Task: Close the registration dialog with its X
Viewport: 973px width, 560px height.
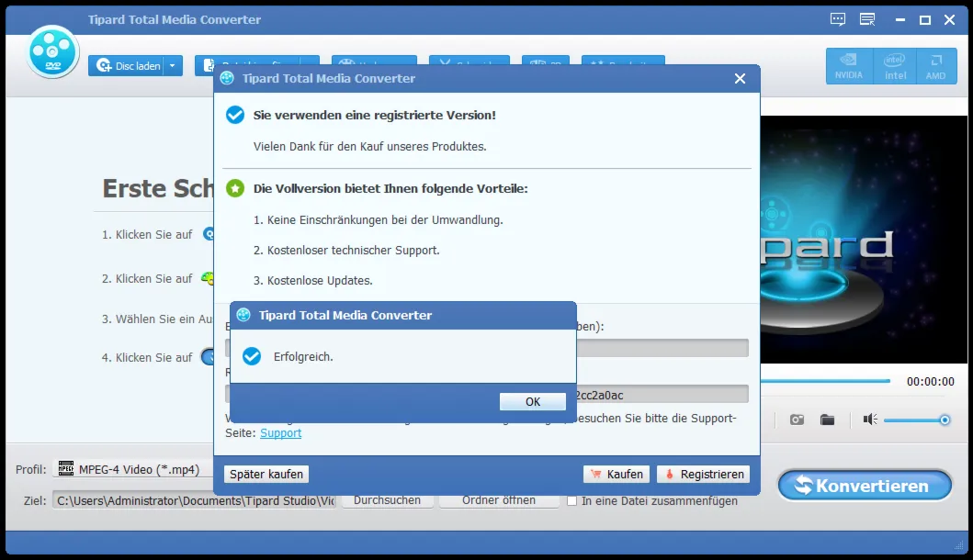Action: 740,79
